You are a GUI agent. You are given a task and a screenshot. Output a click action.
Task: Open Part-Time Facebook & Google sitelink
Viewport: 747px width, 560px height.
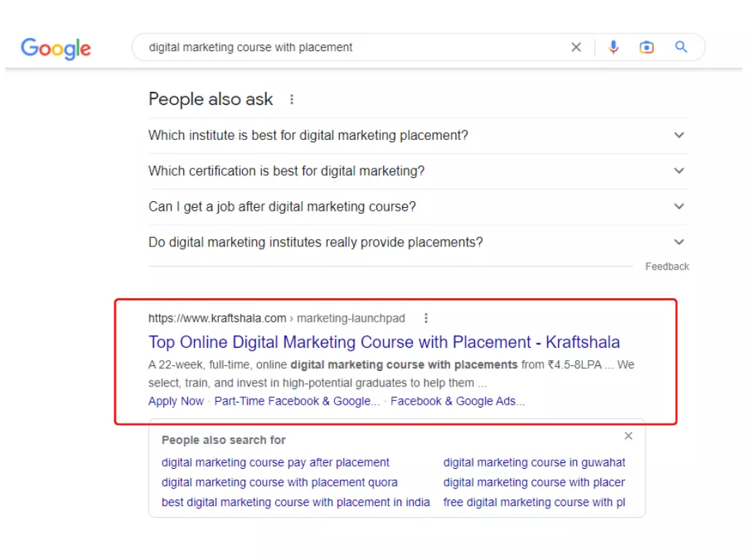tap(297, 401)
